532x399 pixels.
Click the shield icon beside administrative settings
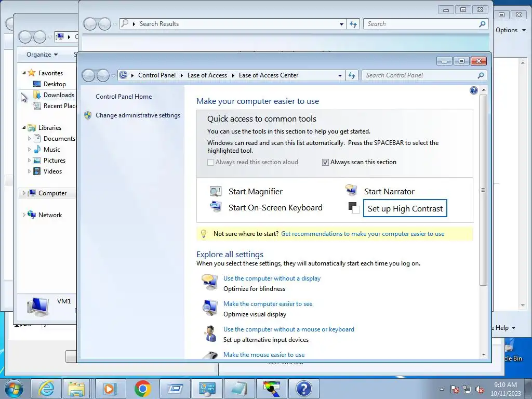88,115
